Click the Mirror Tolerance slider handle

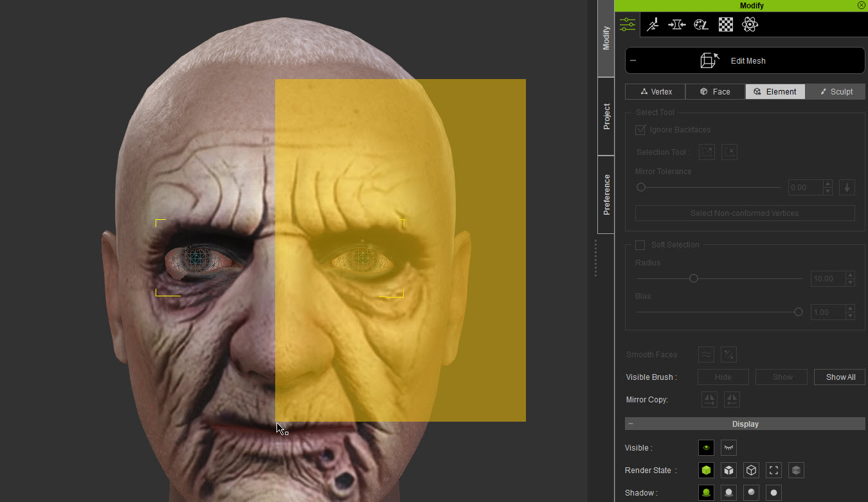[640, 188]
